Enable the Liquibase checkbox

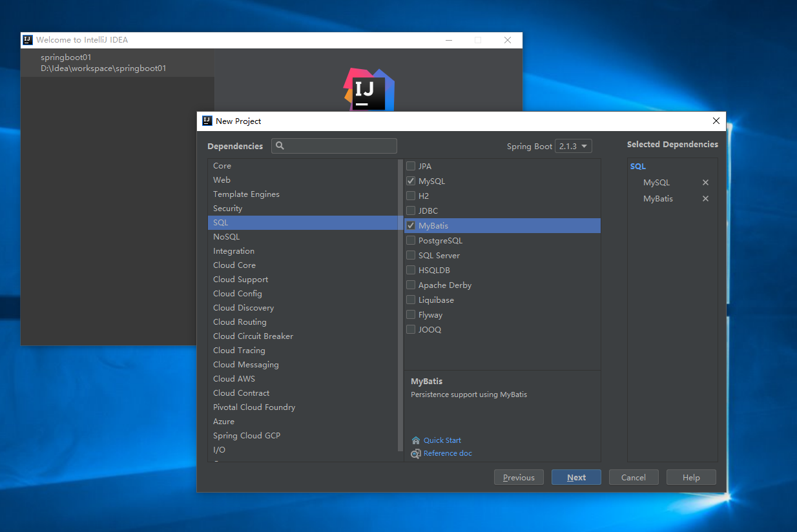411,300
